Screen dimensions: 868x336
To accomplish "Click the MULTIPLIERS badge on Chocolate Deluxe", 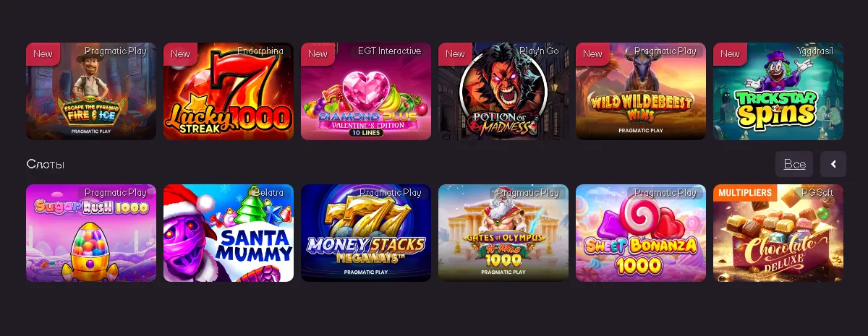I will pos(745,192).
